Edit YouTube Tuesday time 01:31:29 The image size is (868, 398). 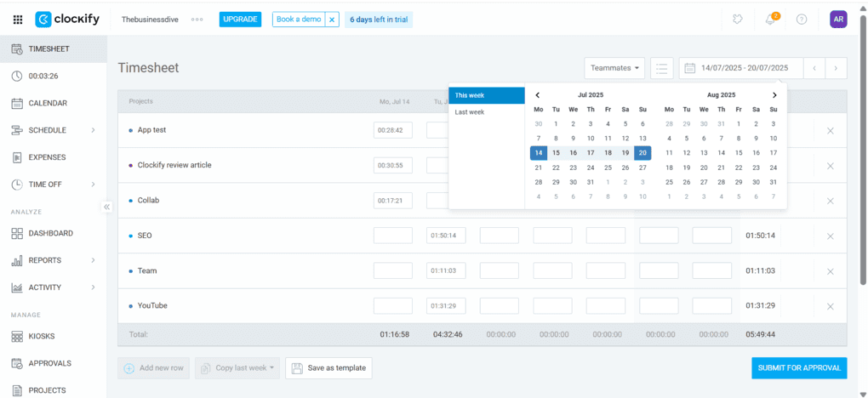[x=446, y=305]
